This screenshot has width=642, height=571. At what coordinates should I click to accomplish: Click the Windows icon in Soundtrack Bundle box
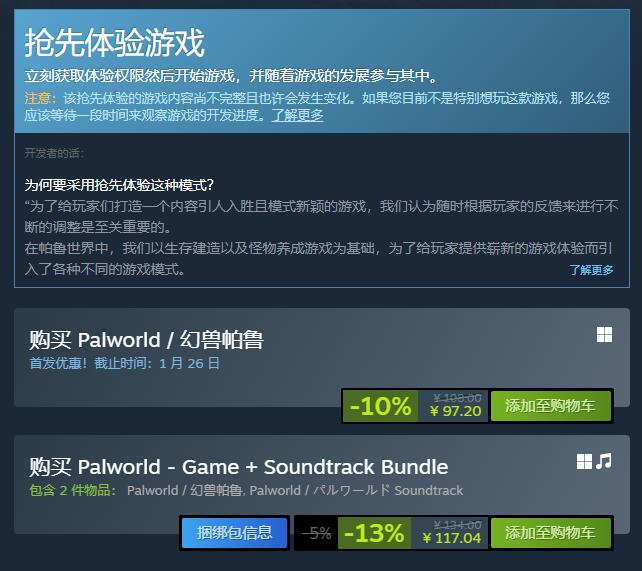tap(584, 461)
